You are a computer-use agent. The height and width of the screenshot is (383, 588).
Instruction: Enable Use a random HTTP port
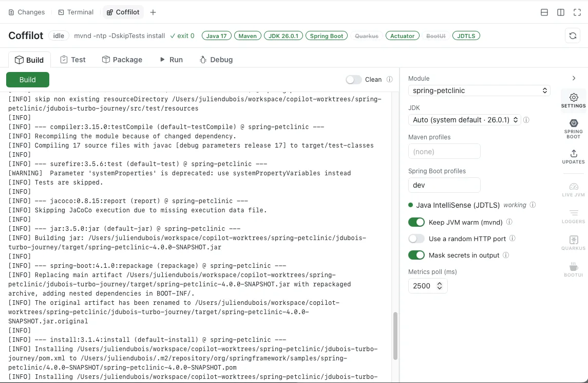coord(416,239)
